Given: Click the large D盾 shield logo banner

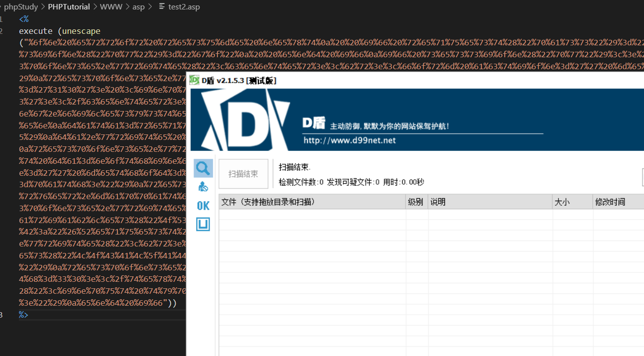Looking at the screenshot, I should tap(245, 119).
